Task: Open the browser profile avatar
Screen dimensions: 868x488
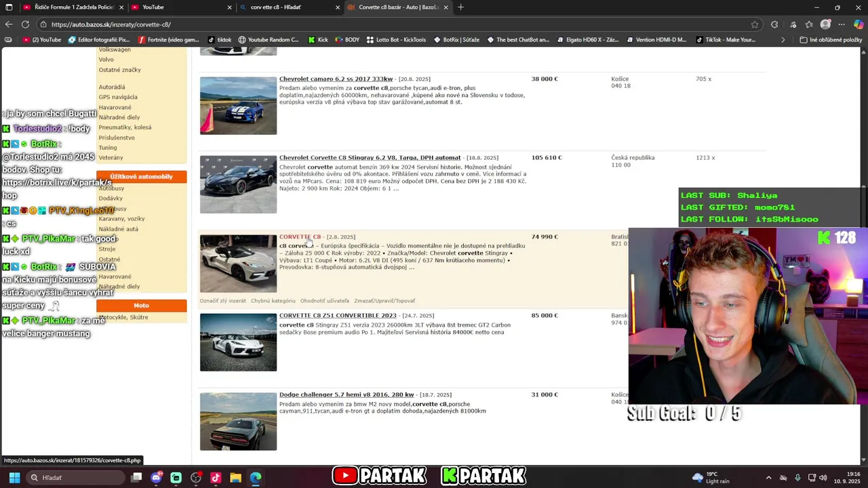Action: pyautogui.click(x=825, y=24)
